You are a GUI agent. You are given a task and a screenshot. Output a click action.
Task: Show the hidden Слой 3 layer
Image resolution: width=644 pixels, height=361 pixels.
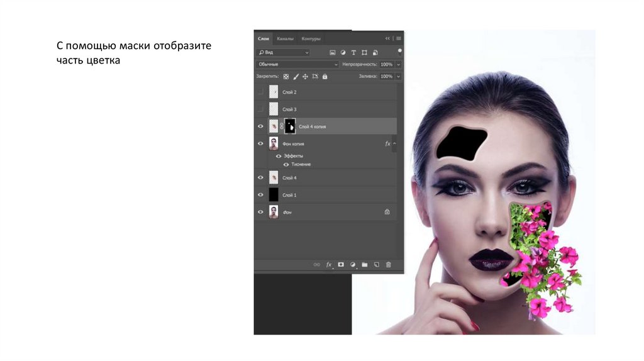point(260,109)
